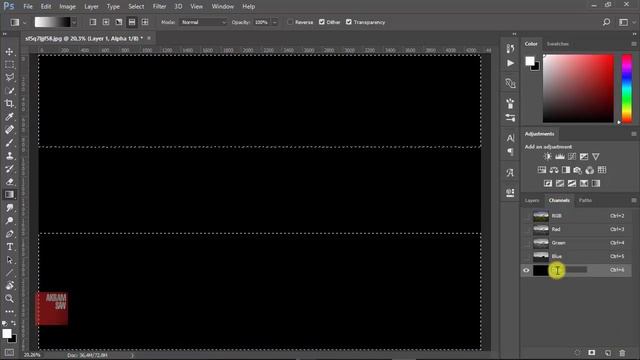Create new channel icon

point(608,353)
